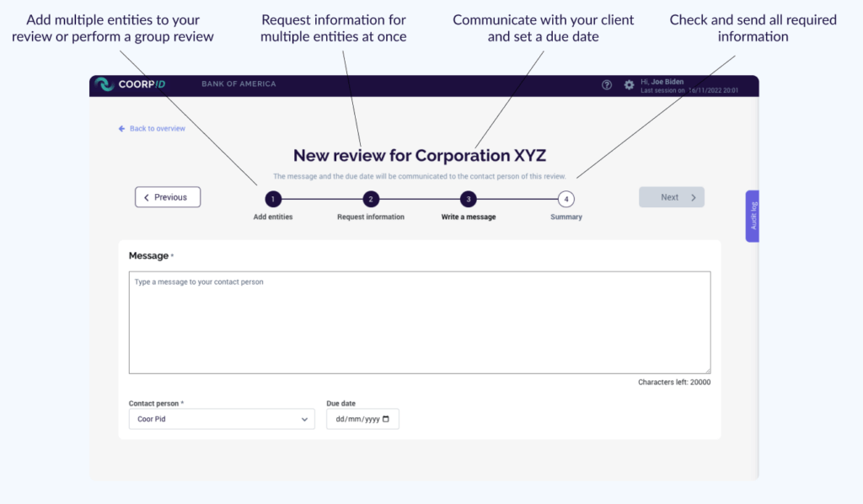
Task: Click the Due date dd/mm/yyyy field
Action: (x=356, y=419)
